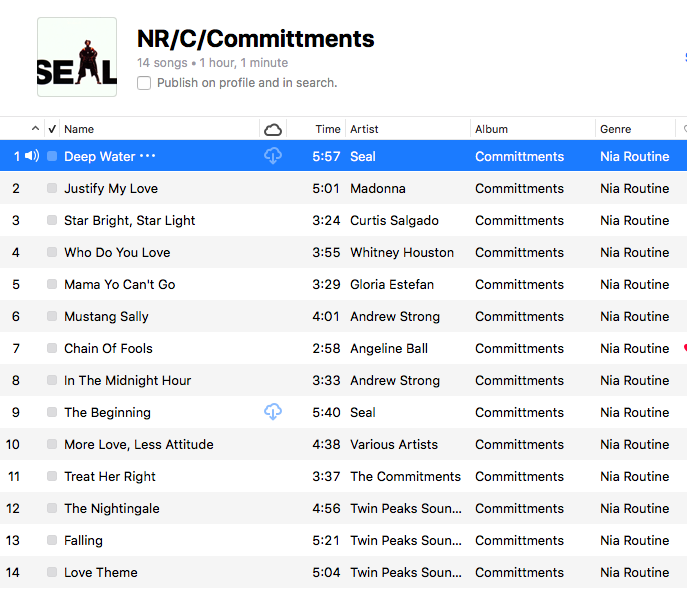Toggle the checkbox for Treat Her Right
The height and width of the screenshot is (596, 687).
pos(52,476)
